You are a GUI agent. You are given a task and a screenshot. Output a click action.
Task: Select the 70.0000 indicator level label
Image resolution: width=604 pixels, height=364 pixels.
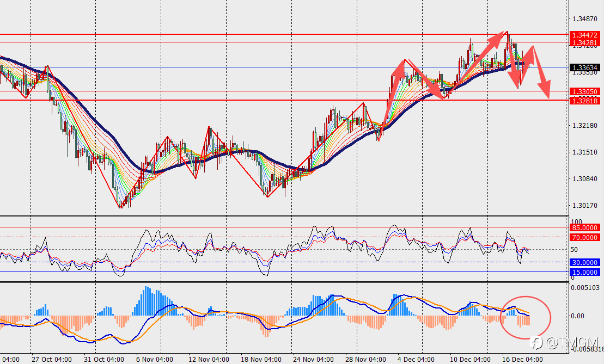(x=584, y=237)
